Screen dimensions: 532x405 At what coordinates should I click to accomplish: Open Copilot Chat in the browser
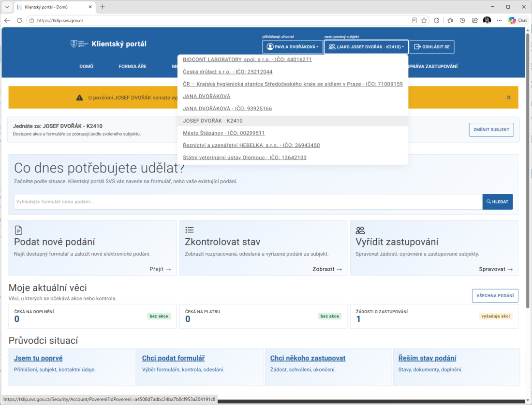click(x=517, y=20)
